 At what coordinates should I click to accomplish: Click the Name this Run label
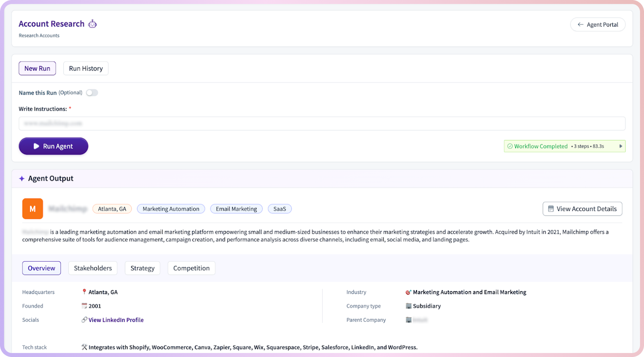38,93
